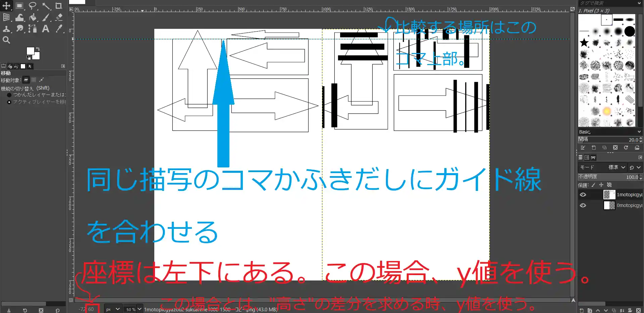Image resolution: width=644 pixels, height=313 pixels.
Task: Select the 'アクティブレイヤーを移動' radio option
Action: pyautogui.click(x=9, y=102)
